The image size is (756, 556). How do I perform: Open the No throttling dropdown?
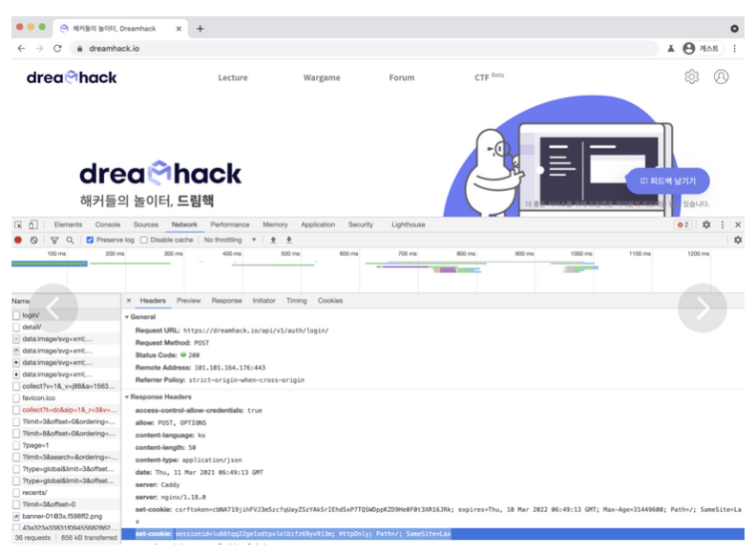pos(229,240)
